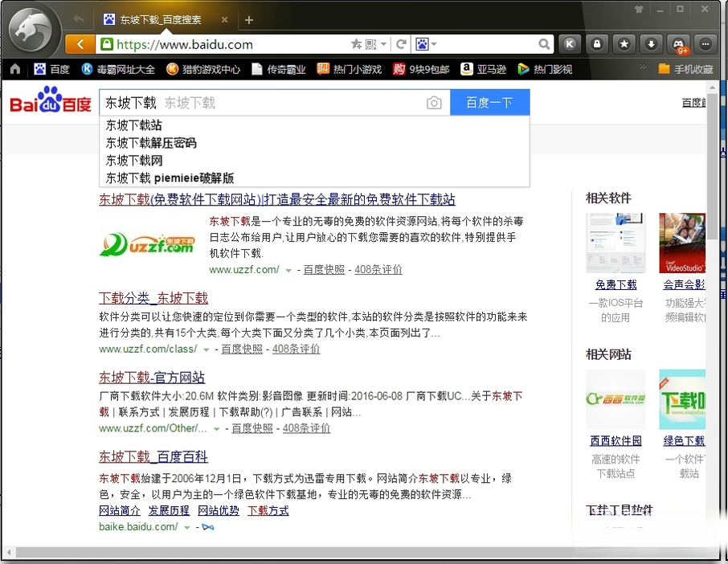
Task: Click the browser back arrow button
Action: (x=80, y=44)
